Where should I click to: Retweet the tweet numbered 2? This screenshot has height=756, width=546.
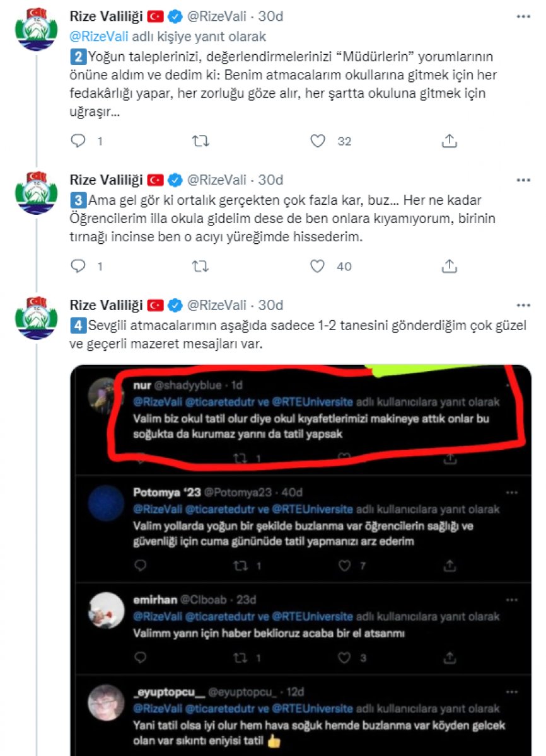200,141
